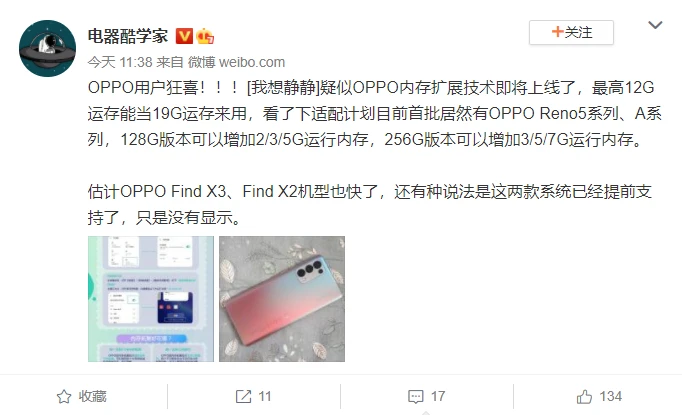This screenshot has height=415, width=682.
Task: Click the repost share icon
Action: pos(243,396)
